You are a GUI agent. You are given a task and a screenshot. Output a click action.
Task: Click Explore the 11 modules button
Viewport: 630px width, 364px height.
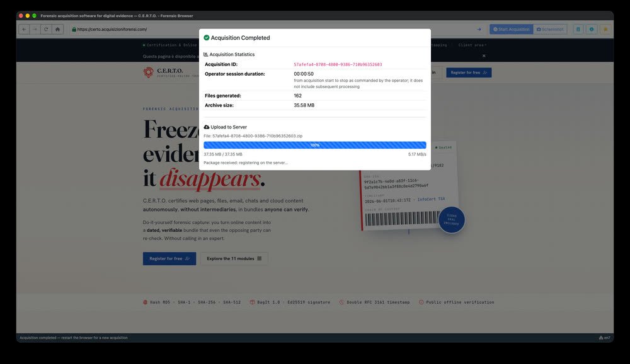click(x=234, y=259)
